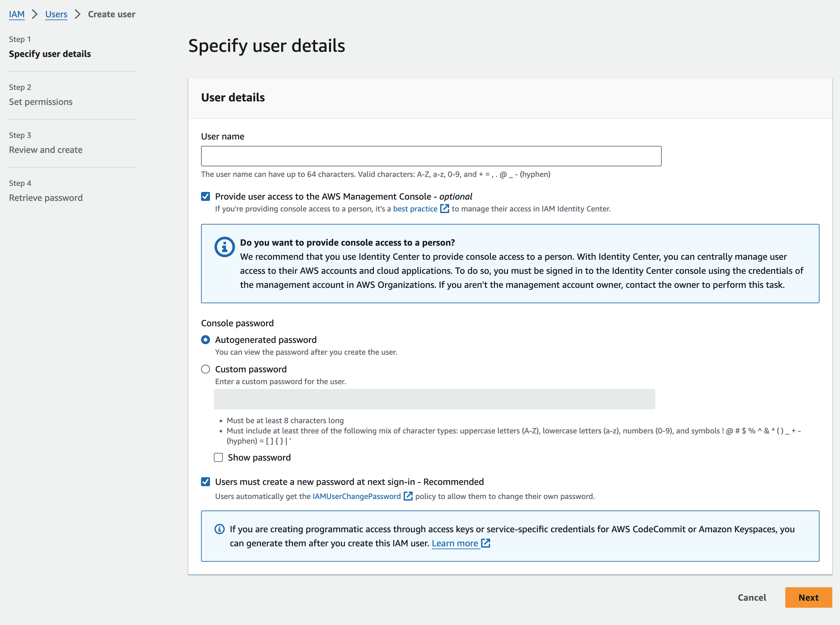Open the IAMUserChangePassword policy link
This screenshot has height=625, width=840.
[356, 496]
